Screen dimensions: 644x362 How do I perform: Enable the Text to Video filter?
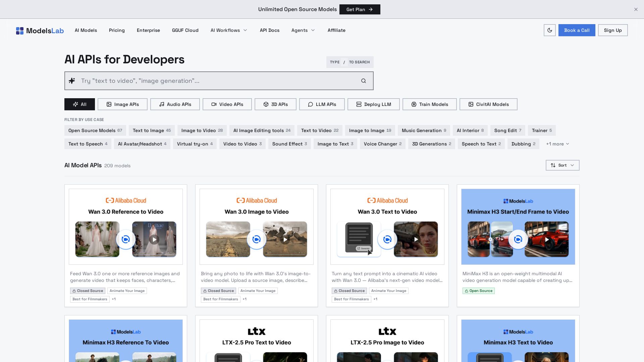click(320, 130)
